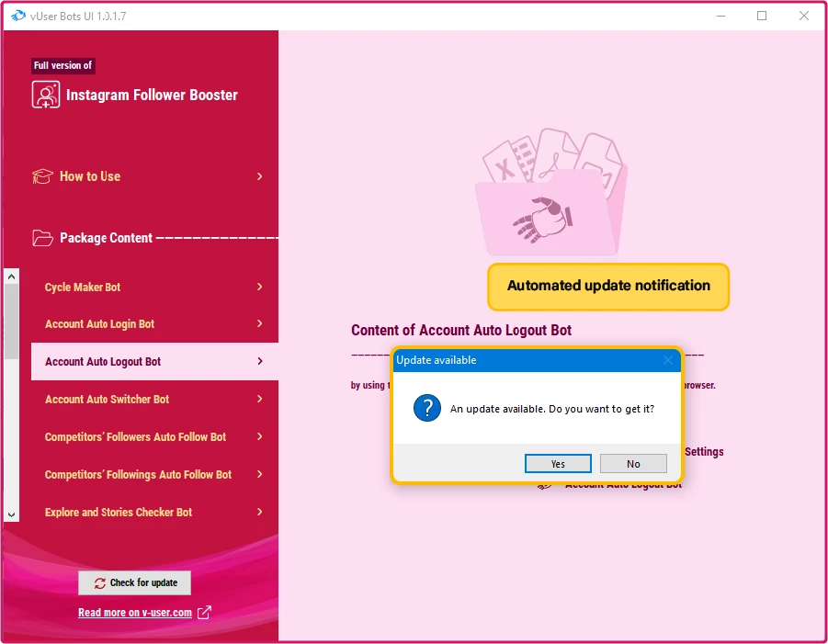Click the external link icon beside v-user.com
The image size is (828, 644).
point(204,613)
